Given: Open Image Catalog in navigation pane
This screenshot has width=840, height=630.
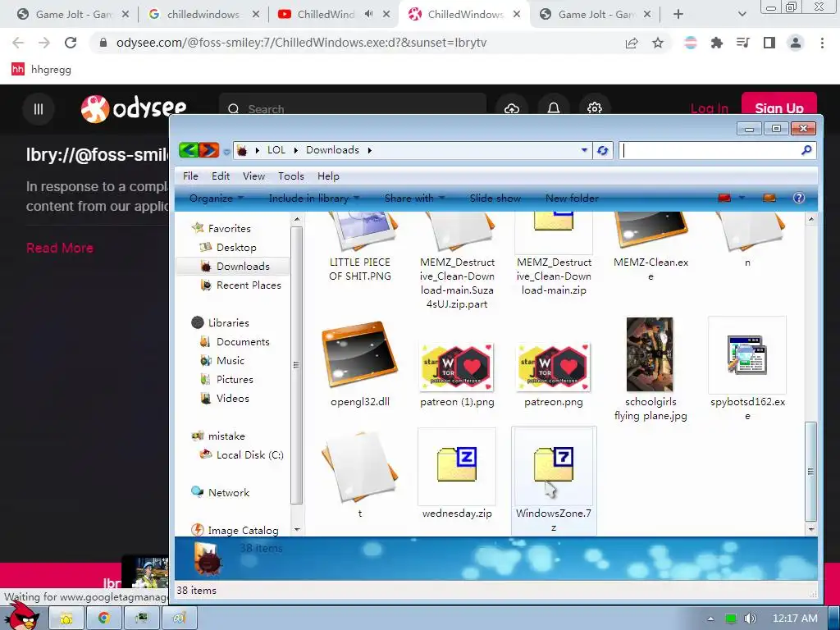Looking at the screenshot, I should pyautogui.click(x=243, y=531).
